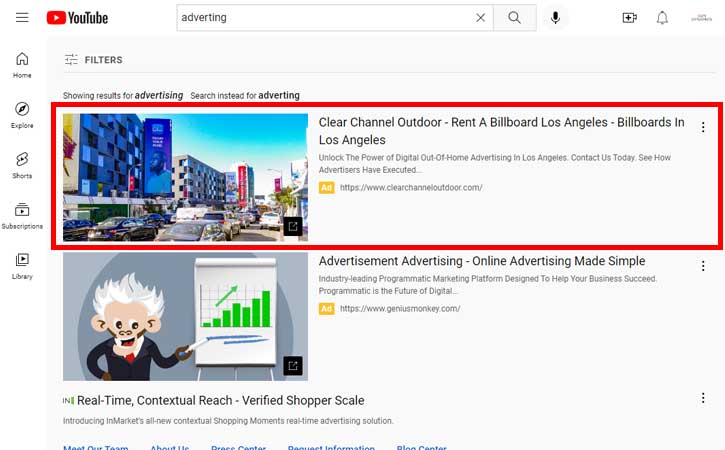Click the YouTube logo
Viewport: 725px width, 450px height.
click(x=77, y=18)
